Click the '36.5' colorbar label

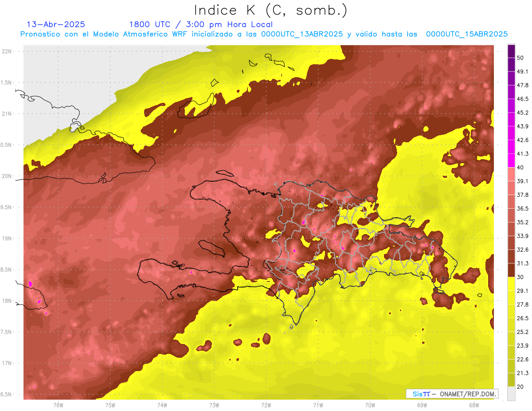point(523,208)
